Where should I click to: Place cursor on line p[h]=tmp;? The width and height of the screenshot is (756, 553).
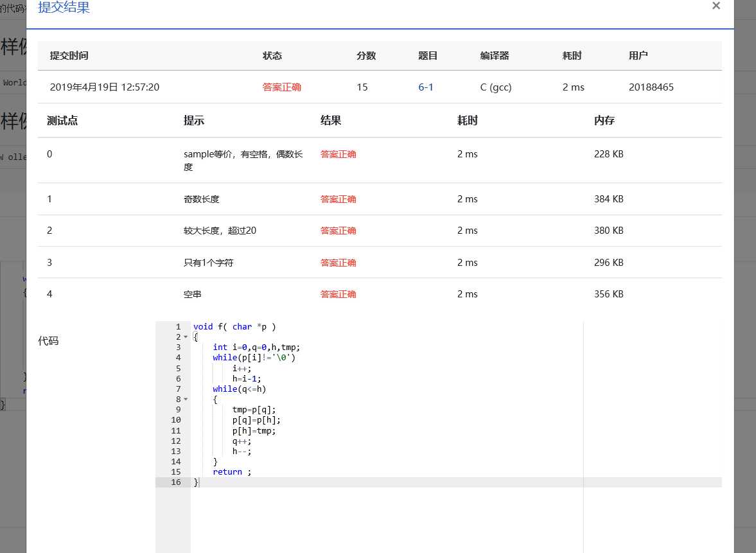click(254, 431)
